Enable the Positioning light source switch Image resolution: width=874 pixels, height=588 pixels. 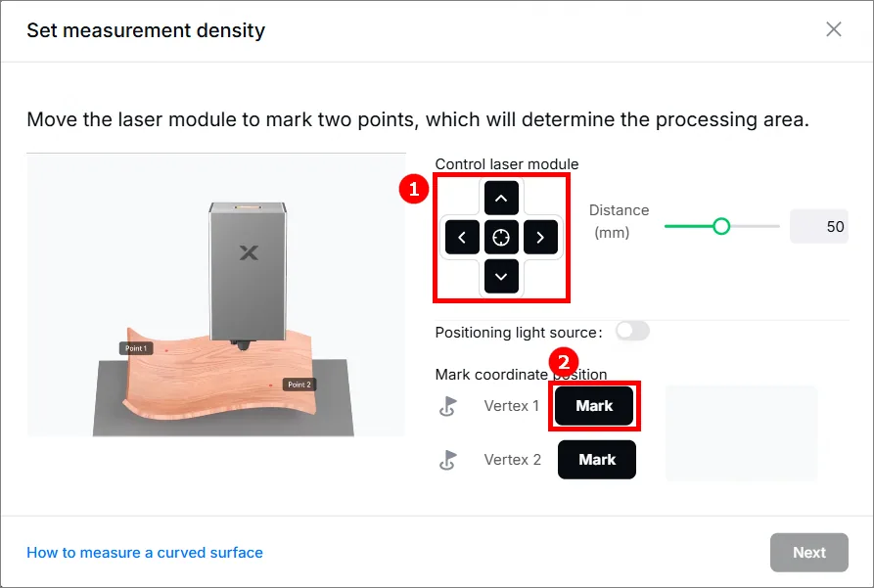pyautogui.click(x=632, y=331)
